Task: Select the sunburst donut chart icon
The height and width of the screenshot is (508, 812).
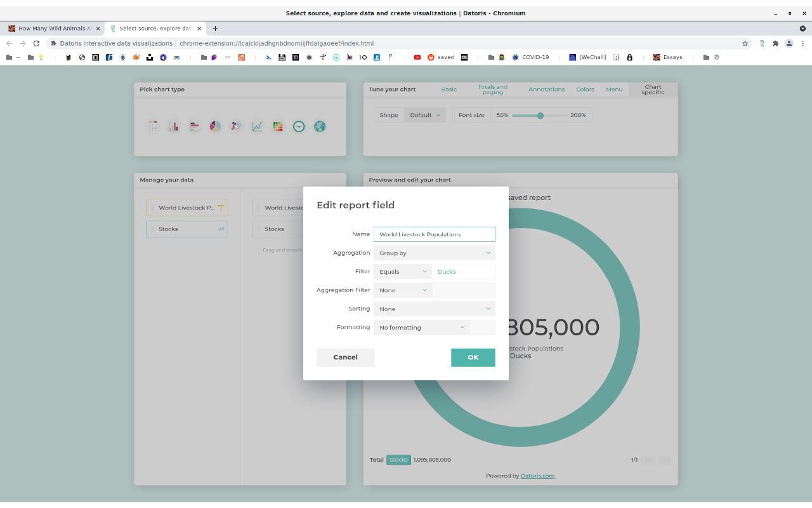Action: (236, 126)
